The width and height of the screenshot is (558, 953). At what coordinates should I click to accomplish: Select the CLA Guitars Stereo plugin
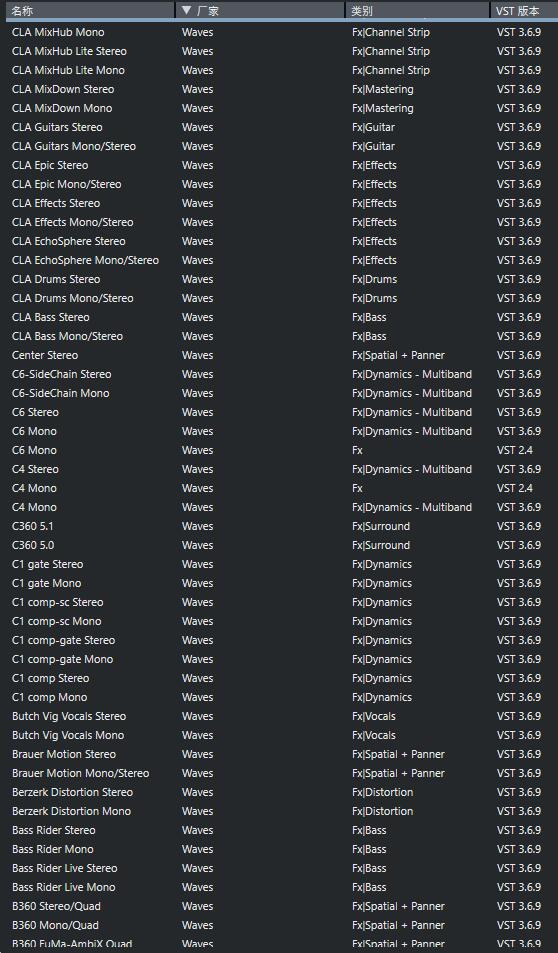pos(282,127)
